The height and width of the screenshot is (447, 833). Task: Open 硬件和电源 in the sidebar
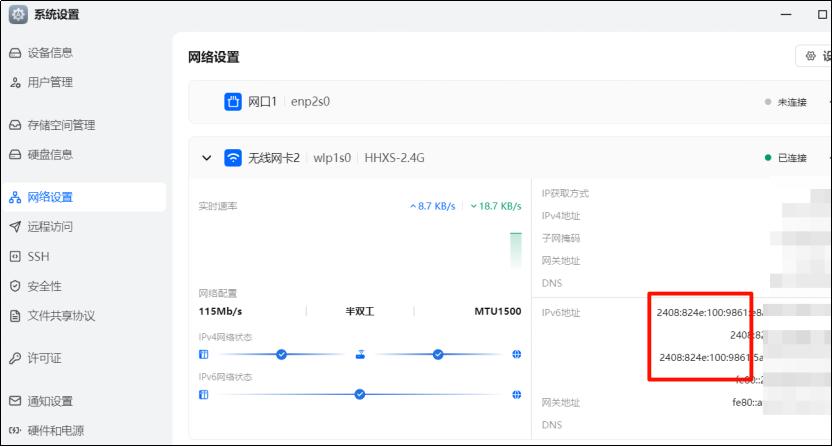click(x=56, y=431)
